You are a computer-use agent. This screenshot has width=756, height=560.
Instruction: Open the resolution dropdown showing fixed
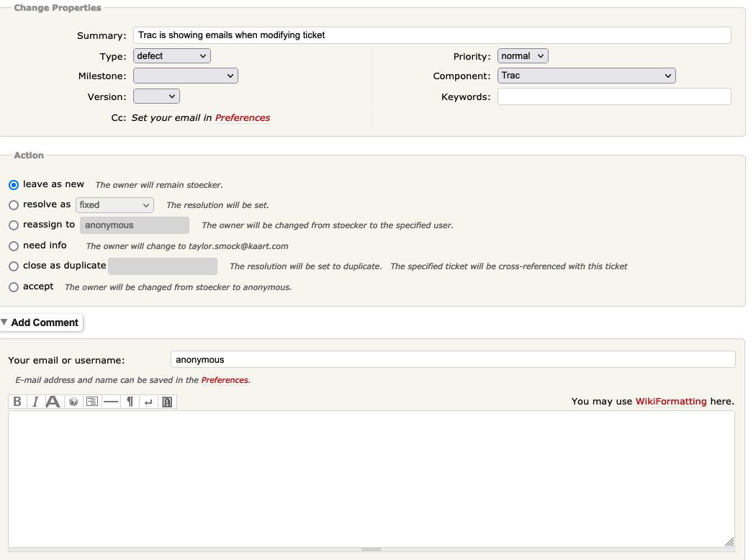click(x=114, y=205)
